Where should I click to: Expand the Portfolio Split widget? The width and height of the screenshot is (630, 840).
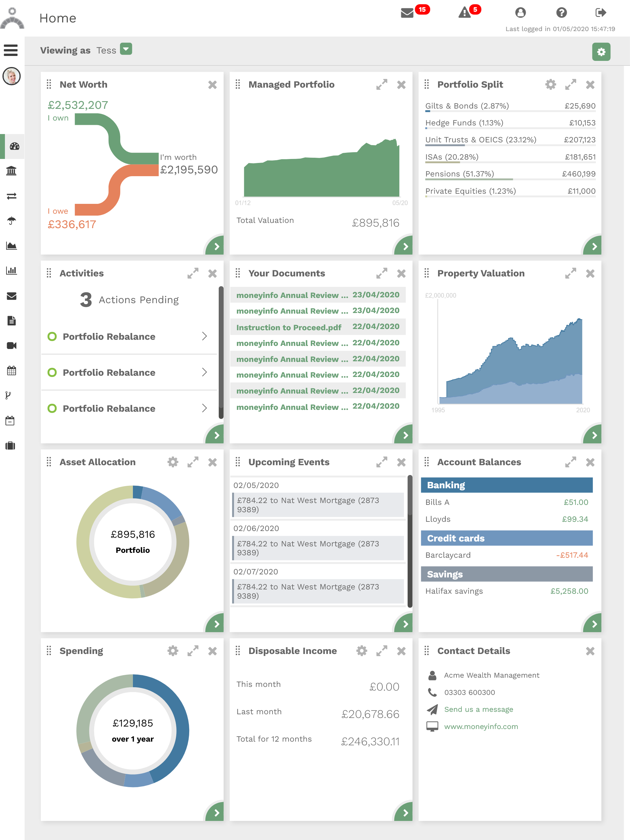[x=570, y=84]
